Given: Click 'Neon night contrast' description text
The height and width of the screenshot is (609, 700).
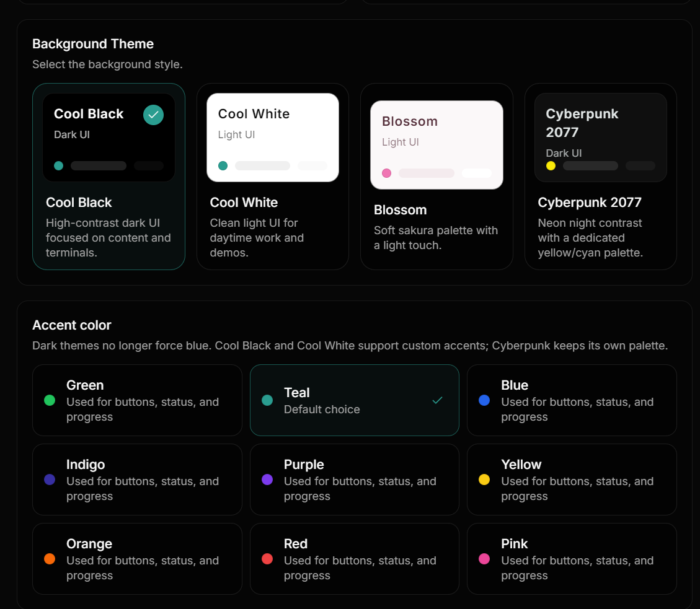Looking at the screenshot, I should coord(590,238).
